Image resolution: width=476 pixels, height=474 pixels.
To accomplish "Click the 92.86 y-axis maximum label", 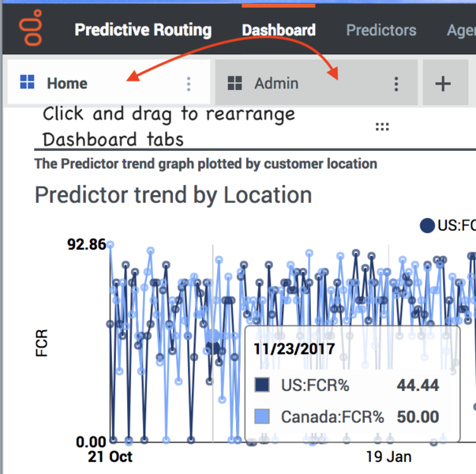I will tap(87, 244).
